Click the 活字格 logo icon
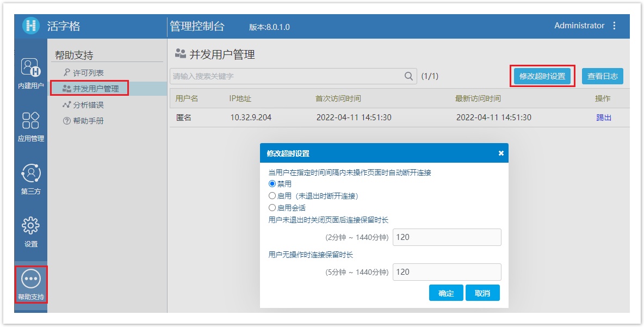 (31, 26)
